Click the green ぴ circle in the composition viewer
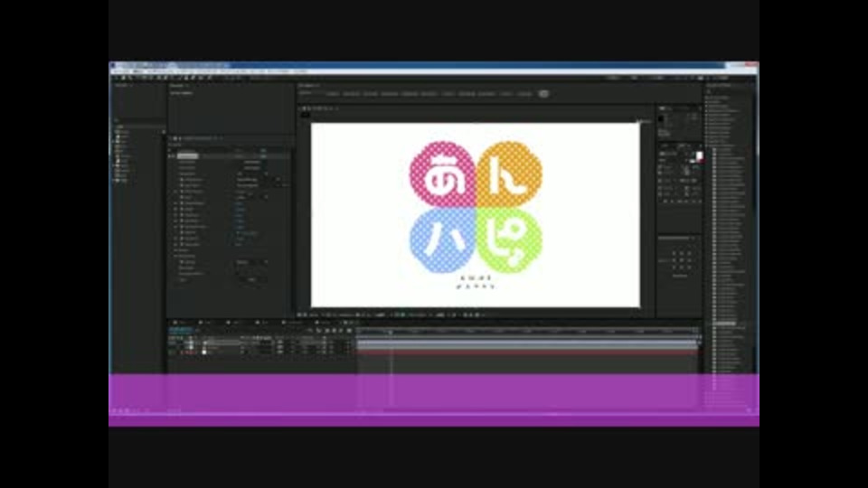The image size is (868, 488). pos(509,241)
